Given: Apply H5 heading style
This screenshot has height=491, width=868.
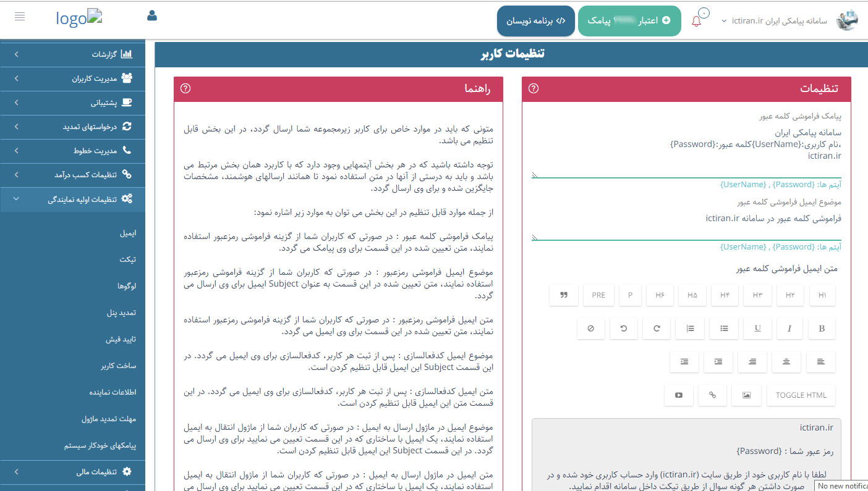Looking at the screenshot, I should [x=692, y=295].
